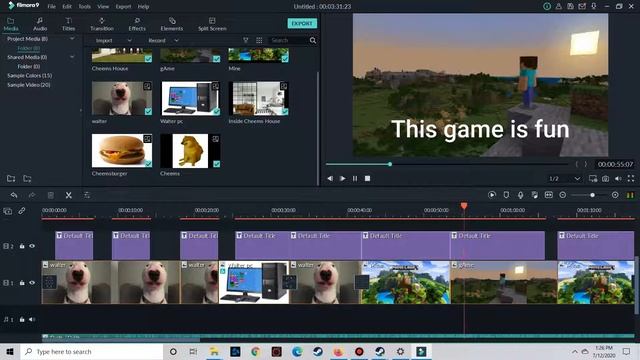Switch to the Effects tab
The width and height of the screenshot is (640, 360).
(x=137, y=24)
